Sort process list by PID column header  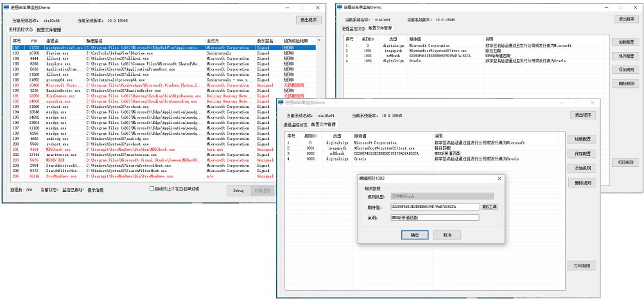tap(34, 40)
